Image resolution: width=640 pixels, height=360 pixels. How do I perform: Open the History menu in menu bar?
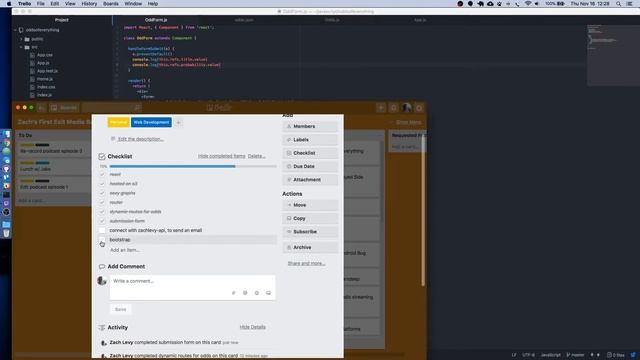89,4
